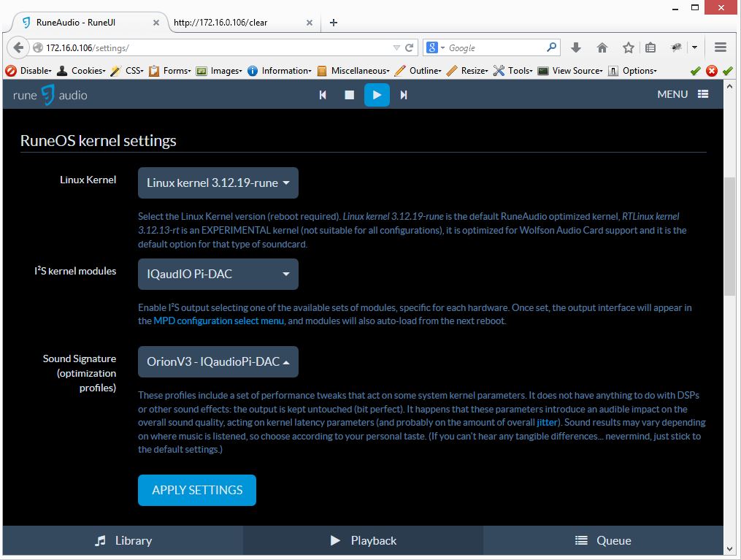Viewport: 741px width, 560px height.
Task: Click the red error X icon
Action: click(x=712, y=71)
